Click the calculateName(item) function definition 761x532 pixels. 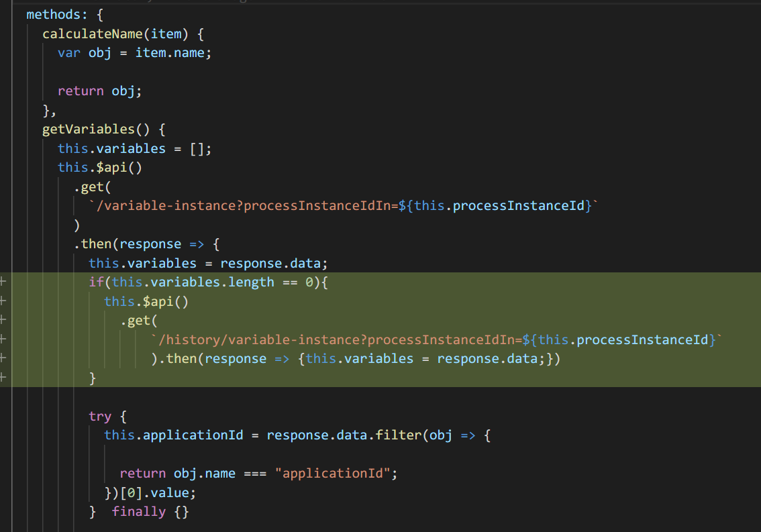pyautogui.click(x=123, y=34)
